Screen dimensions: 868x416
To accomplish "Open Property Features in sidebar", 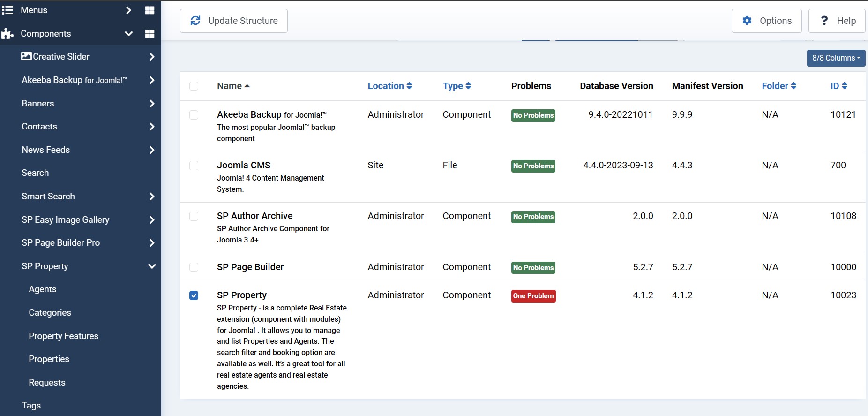I will point(63,336).
